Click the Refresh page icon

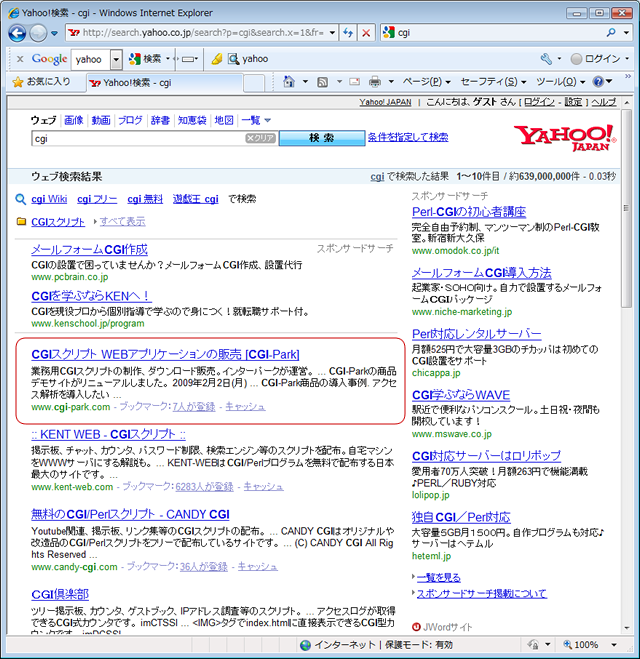coord(348,33)
